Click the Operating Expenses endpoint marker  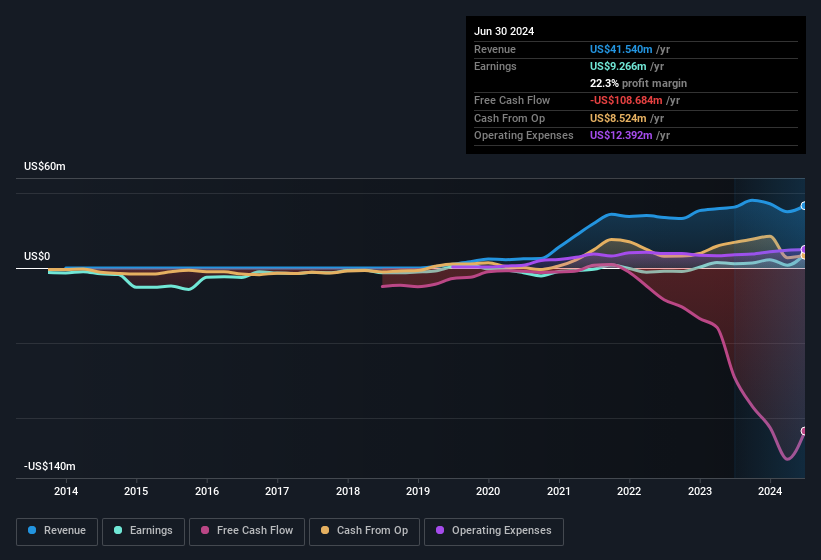[x=804, y=249]
